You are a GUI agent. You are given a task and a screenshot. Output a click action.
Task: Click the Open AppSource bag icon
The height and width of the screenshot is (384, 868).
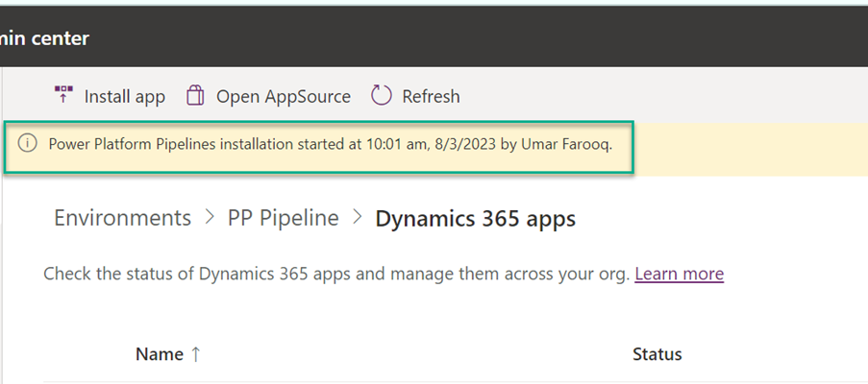click(195, 96)
